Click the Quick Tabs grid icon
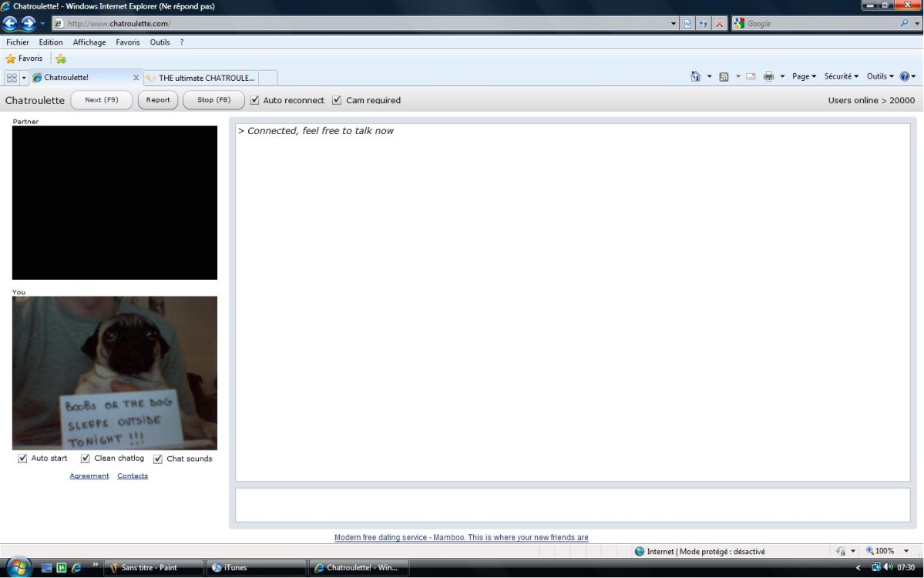This screenshot has width=924, height=578. pos(12,78)
